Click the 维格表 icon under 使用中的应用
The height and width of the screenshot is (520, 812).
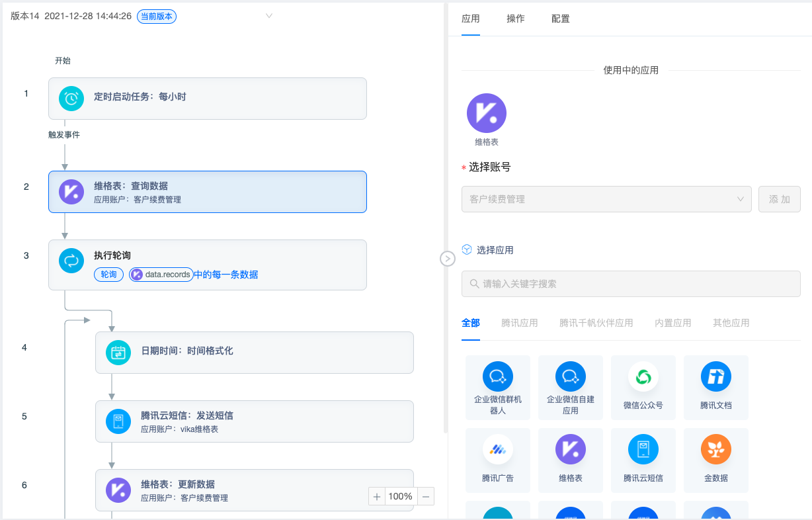click(487, 113)
